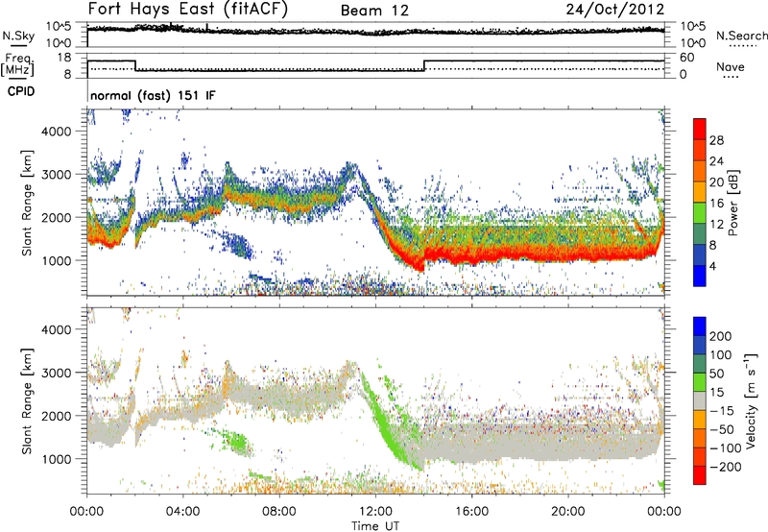Click the green velocity patch near 06:00 UT
This screenshot has height=532, width=768.
point(235,441)
